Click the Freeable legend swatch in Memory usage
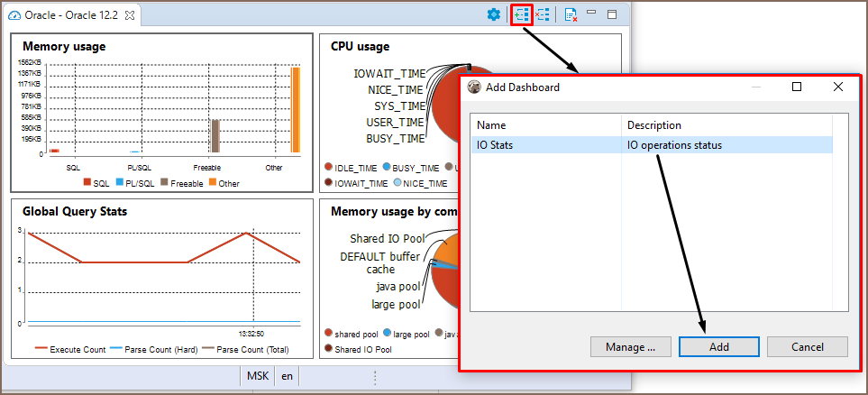868x395 pixels. point(165,183)
